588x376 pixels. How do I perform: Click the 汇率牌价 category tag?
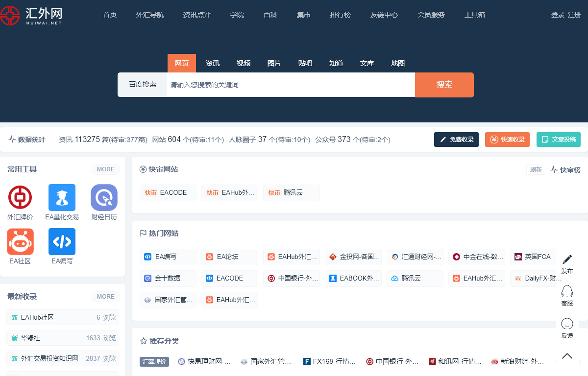[154, 362]
